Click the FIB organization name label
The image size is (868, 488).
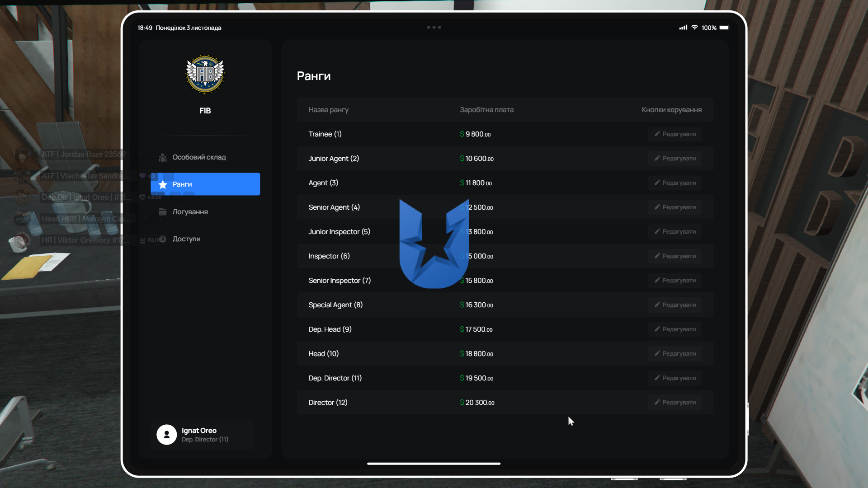[x=205, y=111]
